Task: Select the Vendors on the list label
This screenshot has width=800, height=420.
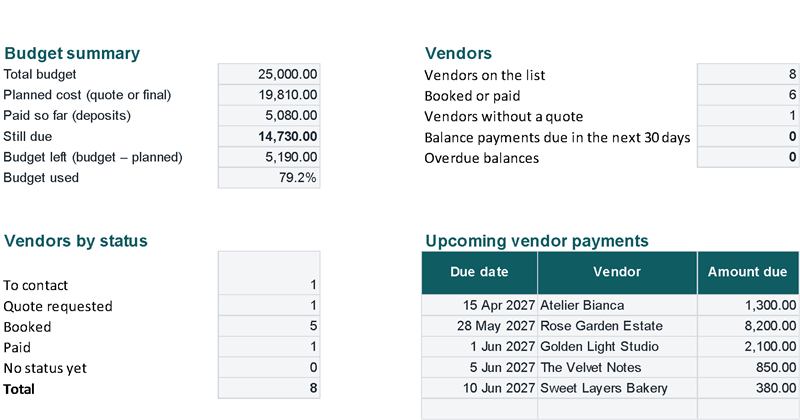Action: 485,76
